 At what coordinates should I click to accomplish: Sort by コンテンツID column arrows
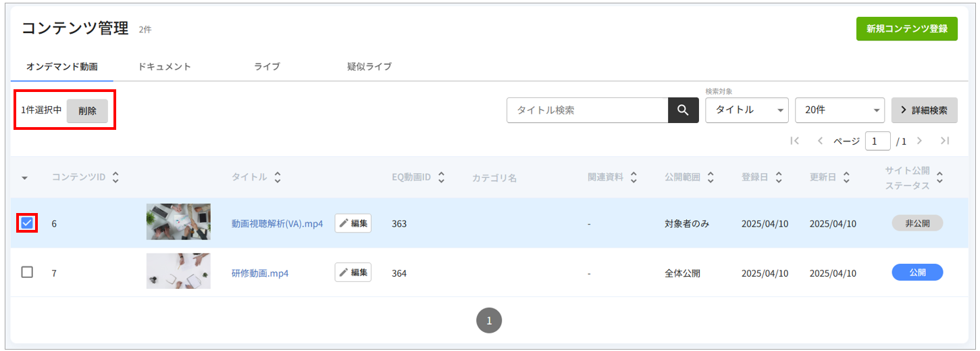(115, 177)
